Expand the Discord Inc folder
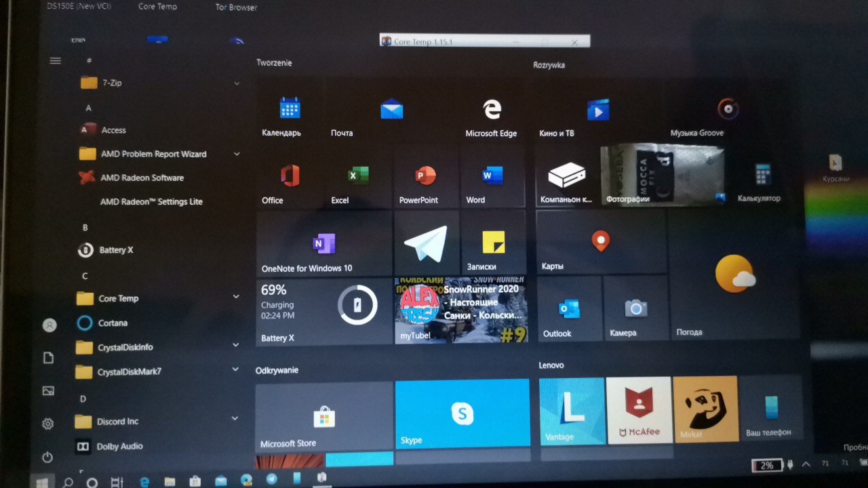Image resolution: width=868 pixels, height=488 pixels. pyautogui.click(x=235, y=419)
